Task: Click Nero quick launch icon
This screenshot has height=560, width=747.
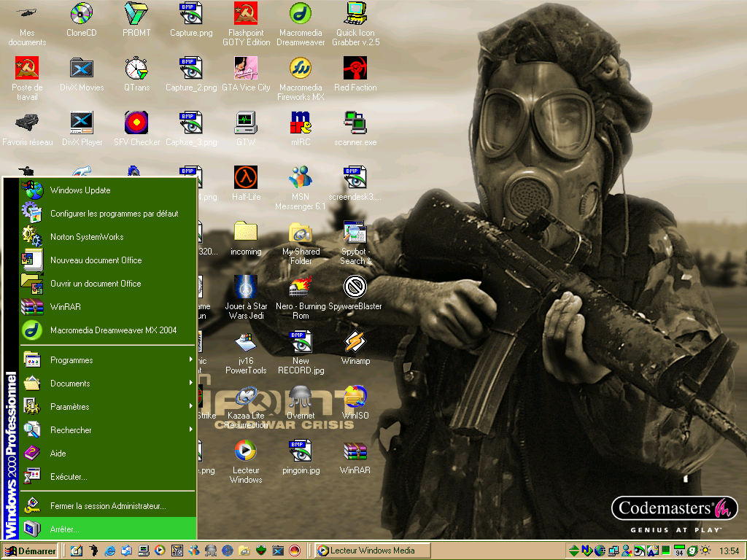Action: click(295, 551)
